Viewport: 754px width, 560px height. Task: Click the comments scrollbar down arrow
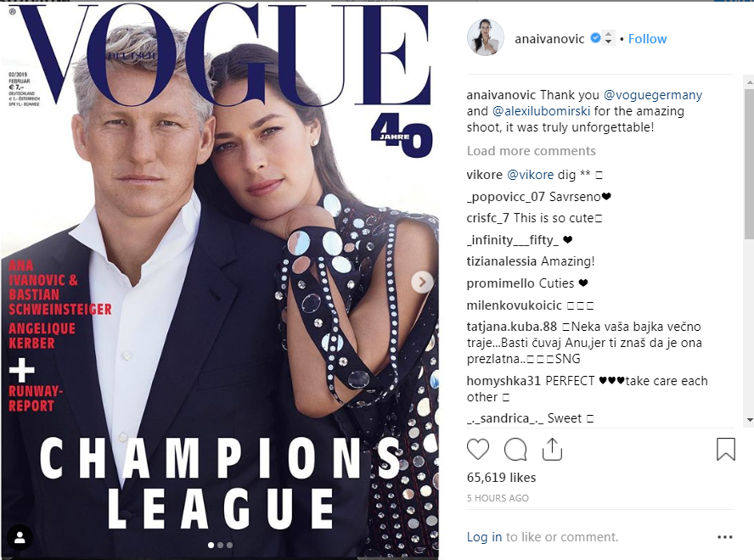pyautogui.click(x=750, y=420)
